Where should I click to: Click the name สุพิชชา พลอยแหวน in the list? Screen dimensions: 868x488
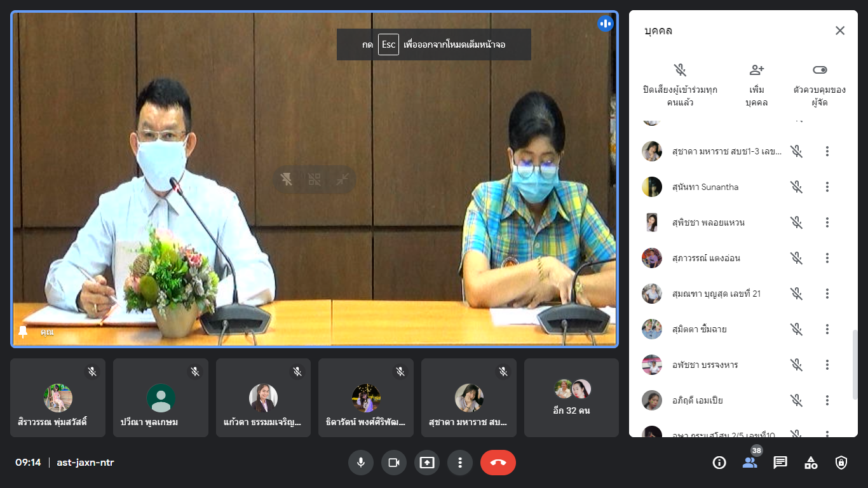709,222
